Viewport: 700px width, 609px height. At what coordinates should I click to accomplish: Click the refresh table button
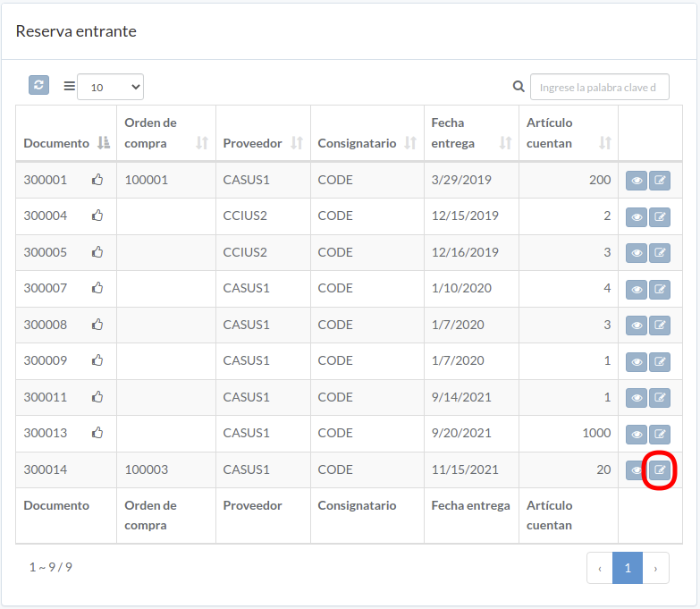[38, 85]
